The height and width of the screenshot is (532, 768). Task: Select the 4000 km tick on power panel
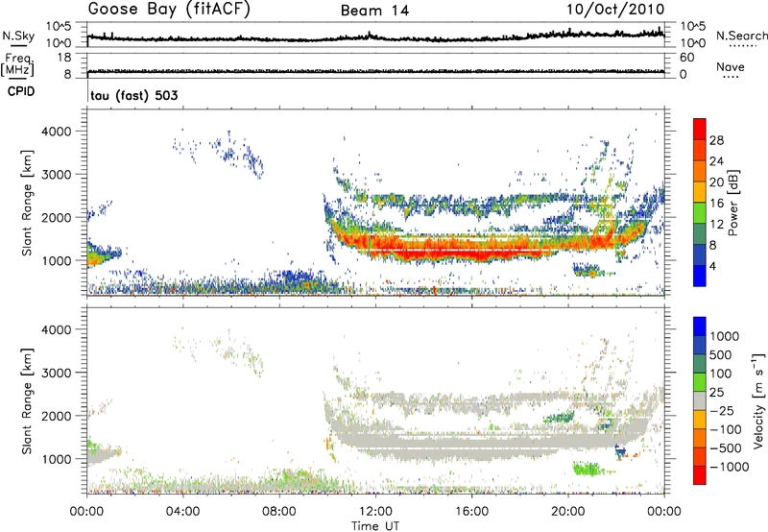[x=57, y=132]
